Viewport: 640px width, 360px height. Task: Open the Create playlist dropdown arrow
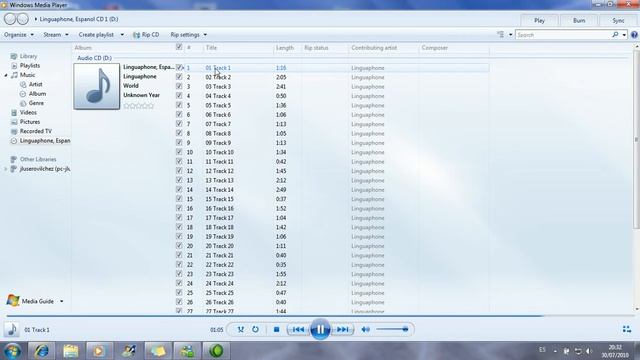pyautogui.click(x=122, y=35)
